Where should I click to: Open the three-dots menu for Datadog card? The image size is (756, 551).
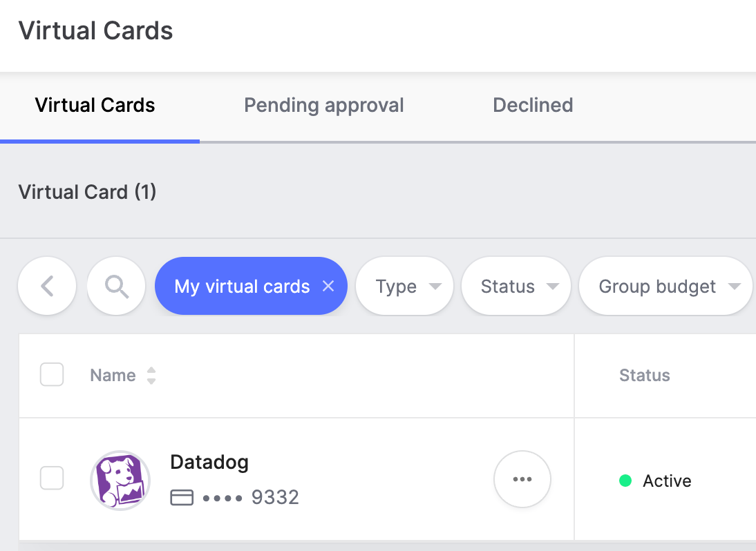[x=522, y=479]
